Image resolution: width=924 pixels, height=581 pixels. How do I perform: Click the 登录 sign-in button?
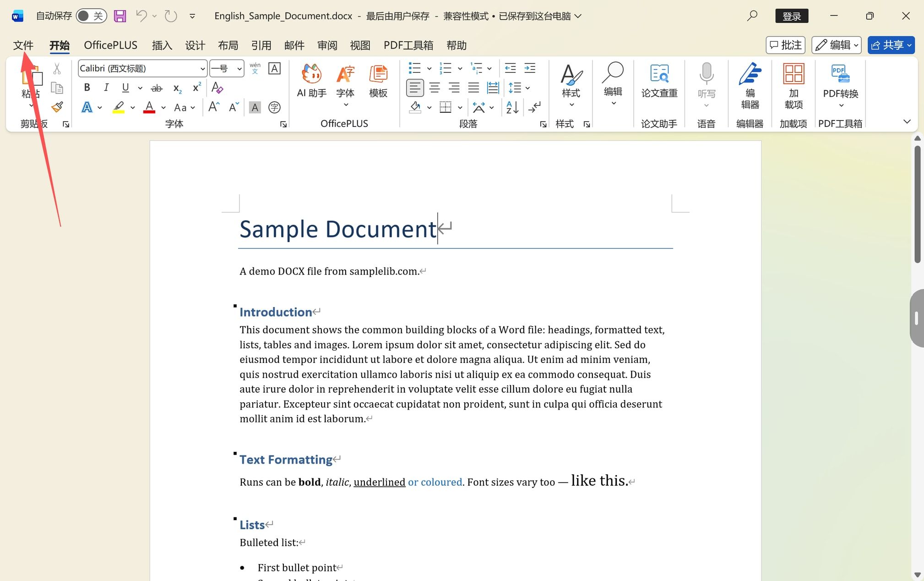pos(792,16)
